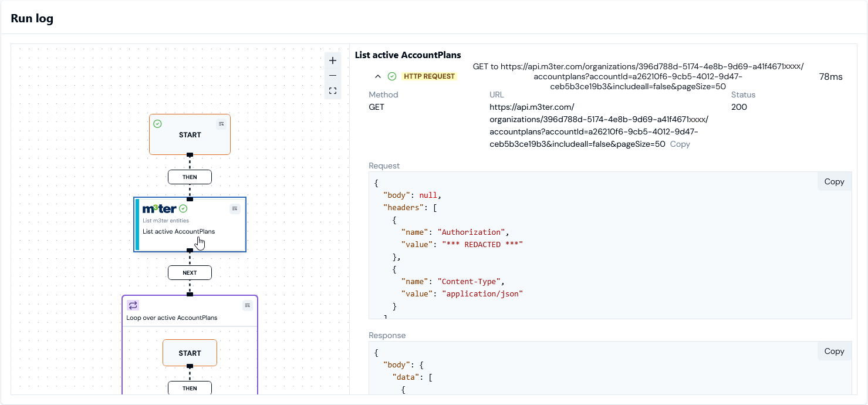Click the "body": null line

click(412, 195)
